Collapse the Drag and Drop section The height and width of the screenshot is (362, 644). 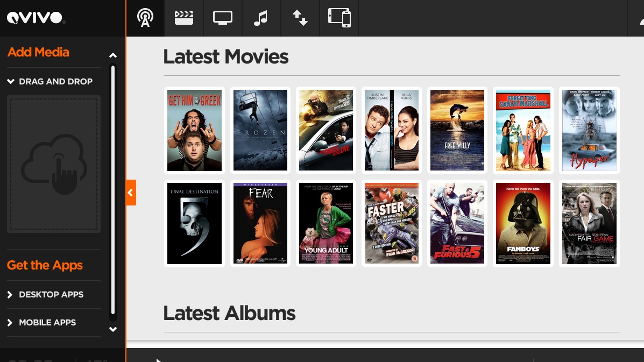(49, 81)
